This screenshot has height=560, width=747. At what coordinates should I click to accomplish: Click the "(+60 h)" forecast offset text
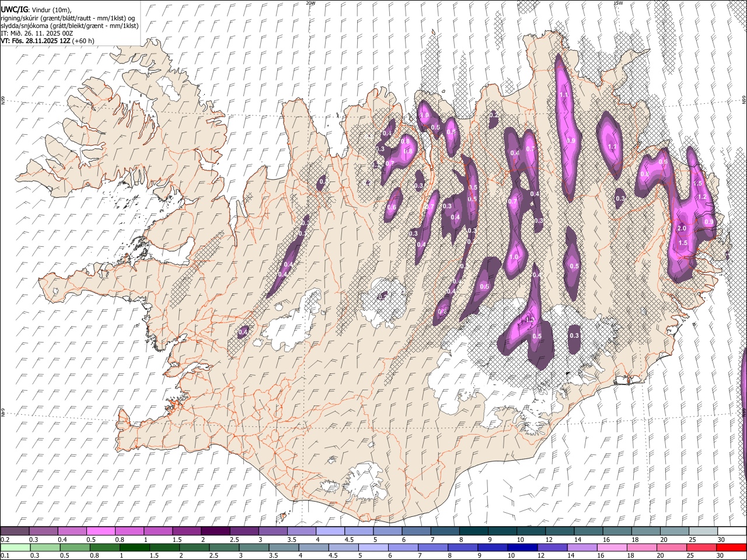coord(83,41)
